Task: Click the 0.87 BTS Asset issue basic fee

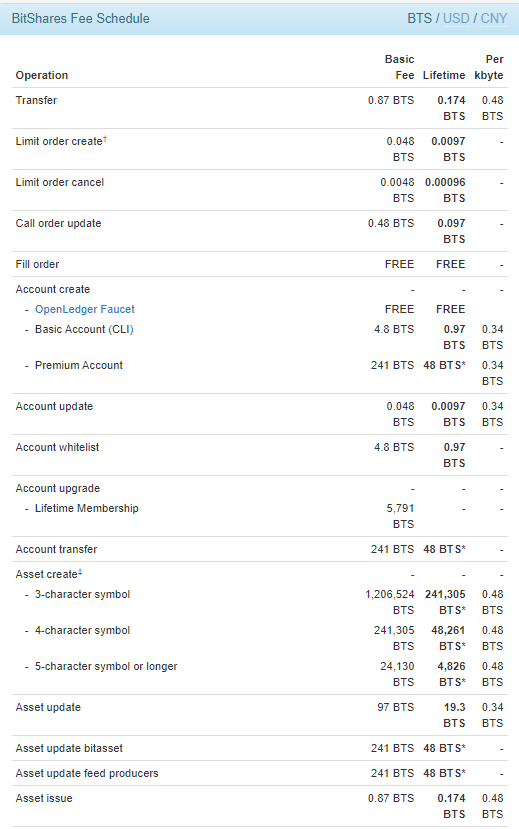Action: coord(391,798)
